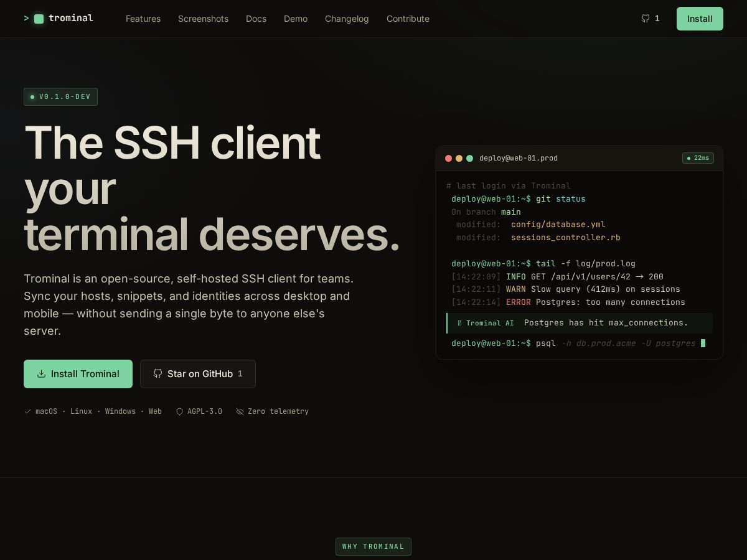Click the Install Trominal button
This screenshot has height=560, width=747.
[x=78, y=374]
